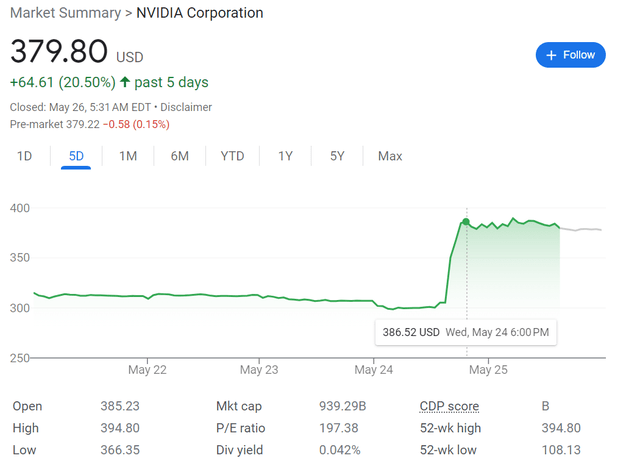Switch to the 1M time range
Viewport: 640px width, 472px height.
pos(128,156)
